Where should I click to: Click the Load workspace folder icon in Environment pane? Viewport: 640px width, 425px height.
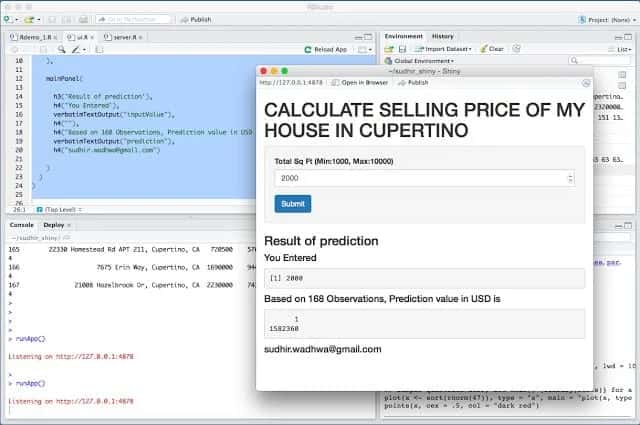coord(389,49)
